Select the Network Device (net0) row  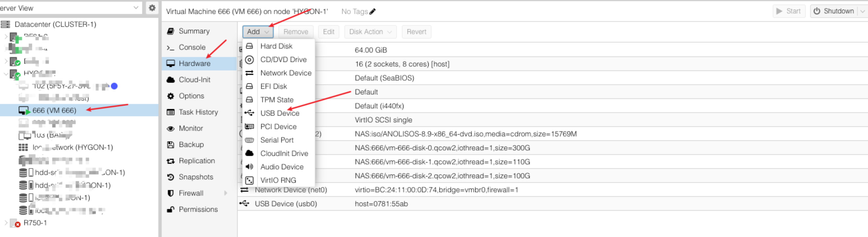click(553, 190)
